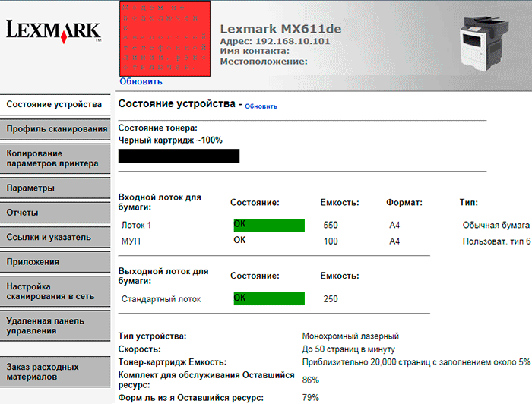Click the МУП tray label
The image size is (532, 404).
[x=131, y=241]
